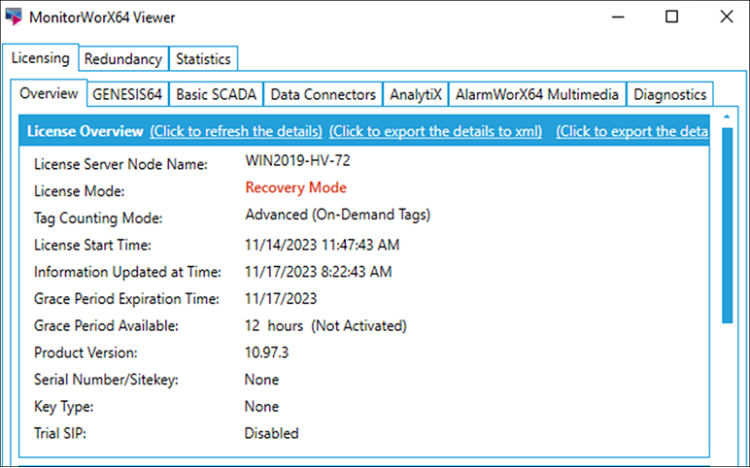Click the scrollbar up arrow
The width and height of the screenshot is (750, 468).
pyautogui.click(x=727, y=117)
